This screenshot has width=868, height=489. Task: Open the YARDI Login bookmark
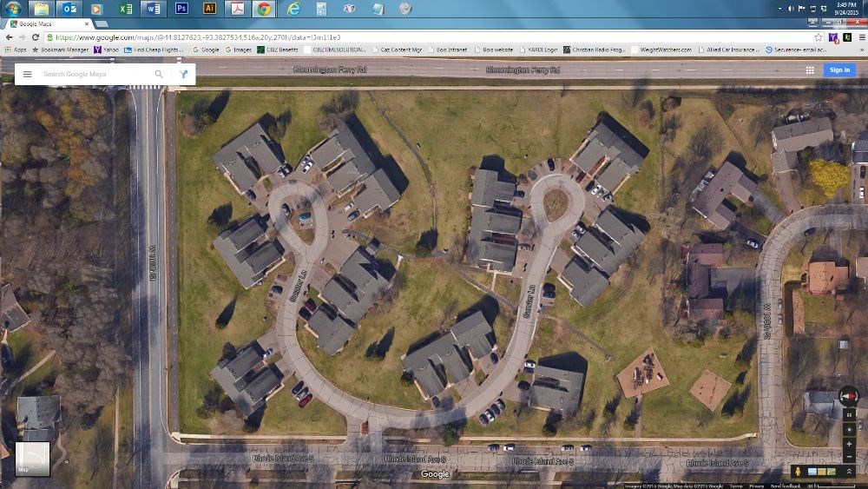[539, 50]
